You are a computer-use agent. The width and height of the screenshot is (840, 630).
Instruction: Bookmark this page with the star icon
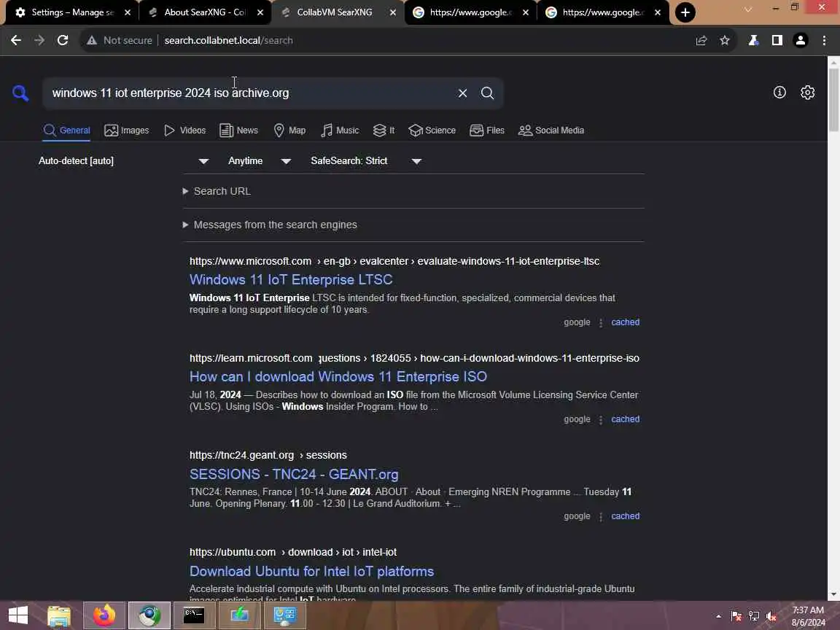tap(724, 40)
